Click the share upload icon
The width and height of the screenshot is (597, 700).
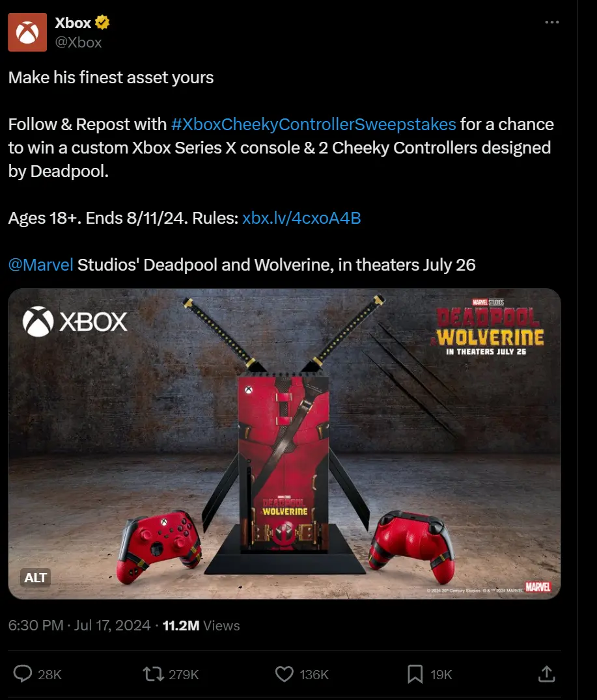coord(546,674)
